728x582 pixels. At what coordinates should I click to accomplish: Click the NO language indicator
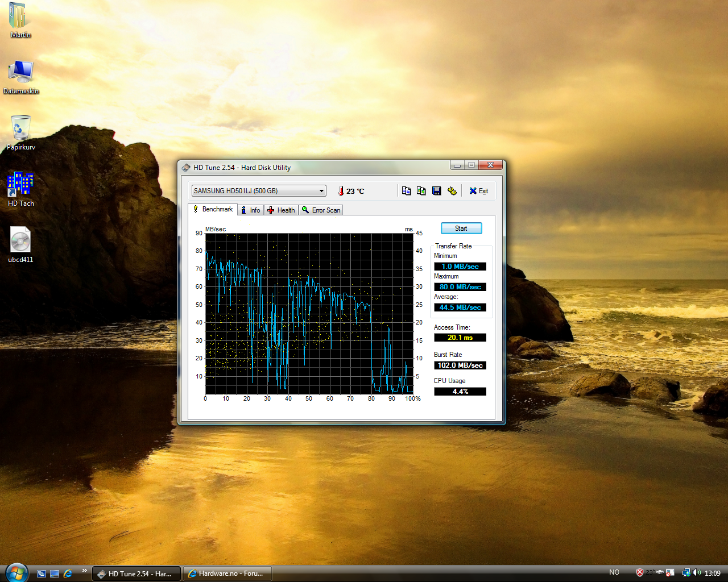tap(614, 572)
